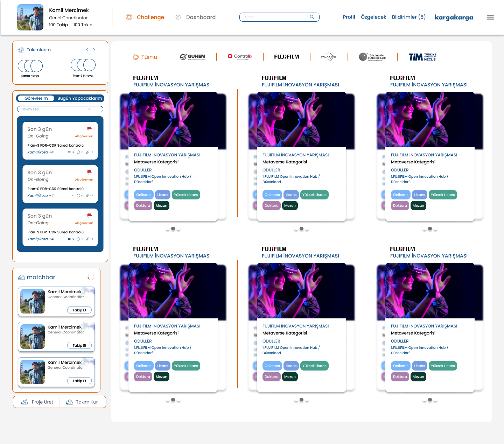This screenshot has height=444, width=504.
Task: Select the Plan-S Innova. team circles
Action: point(83,65)
